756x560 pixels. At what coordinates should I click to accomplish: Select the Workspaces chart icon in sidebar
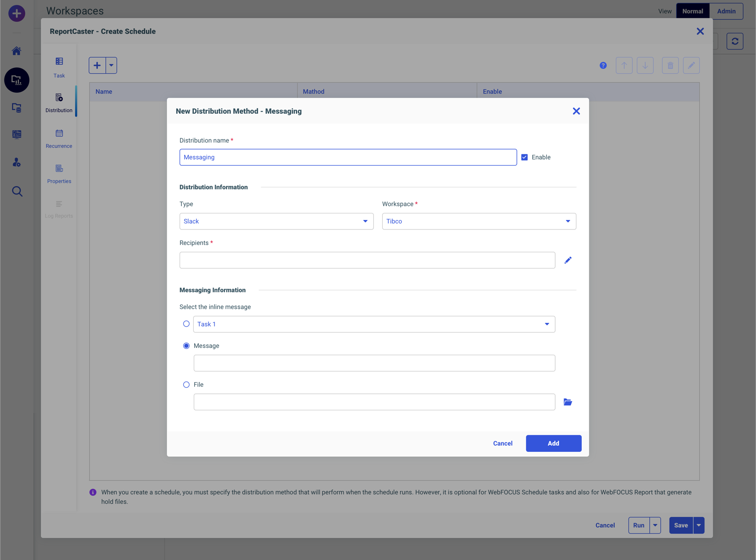coord(17,80)
